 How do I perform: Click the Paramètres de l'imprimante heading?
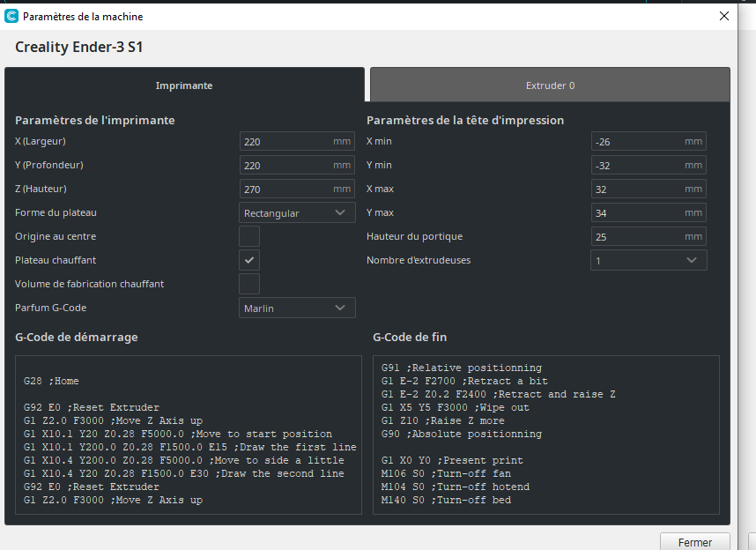[95, 120]
